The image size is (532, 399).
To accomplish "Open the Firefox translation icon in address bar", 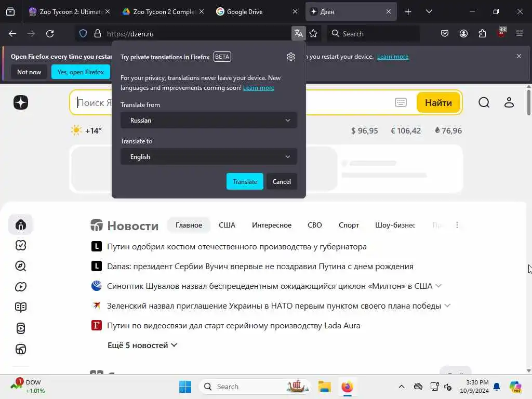I will [299, 34].
